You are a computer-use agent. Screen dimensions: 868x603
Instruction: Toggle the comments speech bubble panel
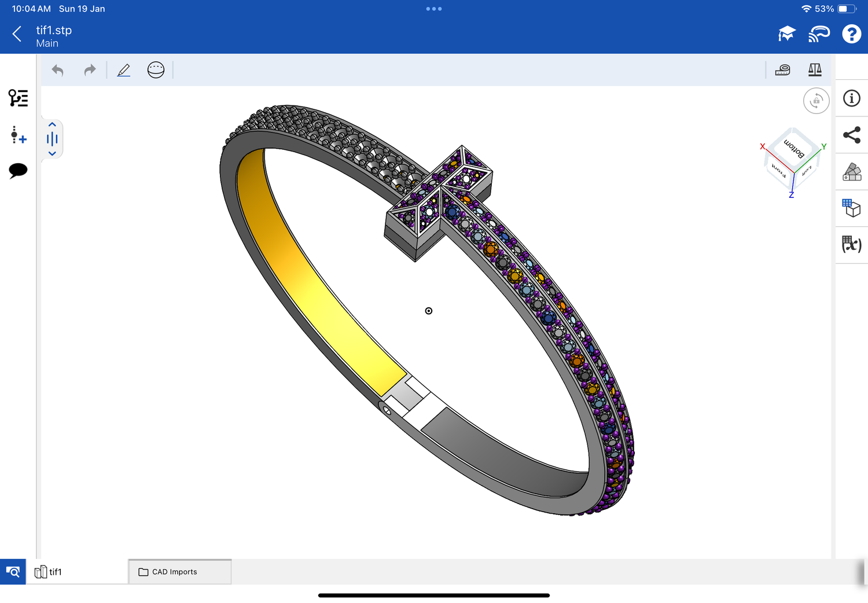(18, 170)
